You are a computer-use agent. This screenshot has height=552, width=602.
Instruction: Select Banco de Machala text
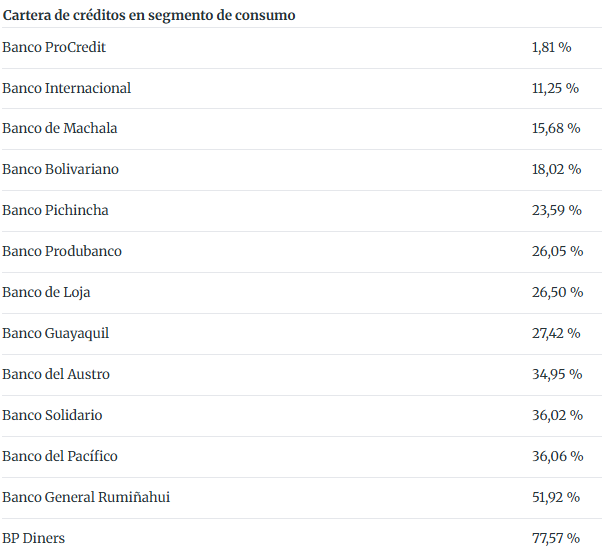coord(60,129)
